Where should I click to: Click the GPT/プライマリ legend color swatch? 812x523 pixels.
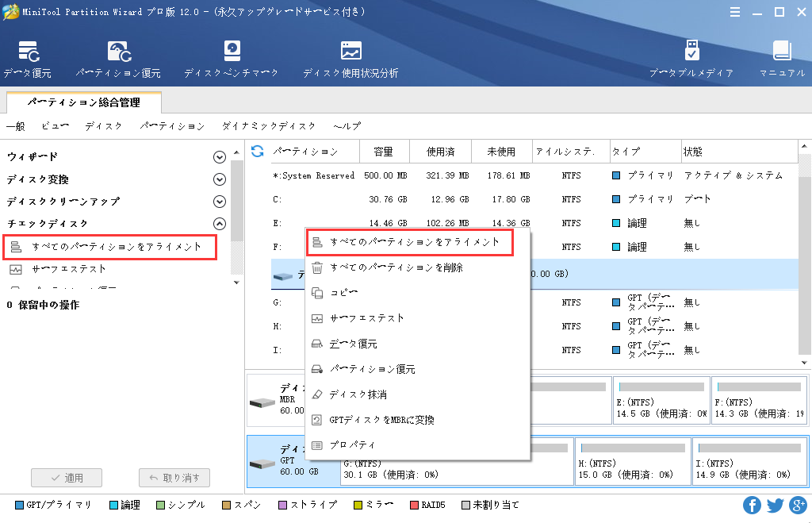19,506
